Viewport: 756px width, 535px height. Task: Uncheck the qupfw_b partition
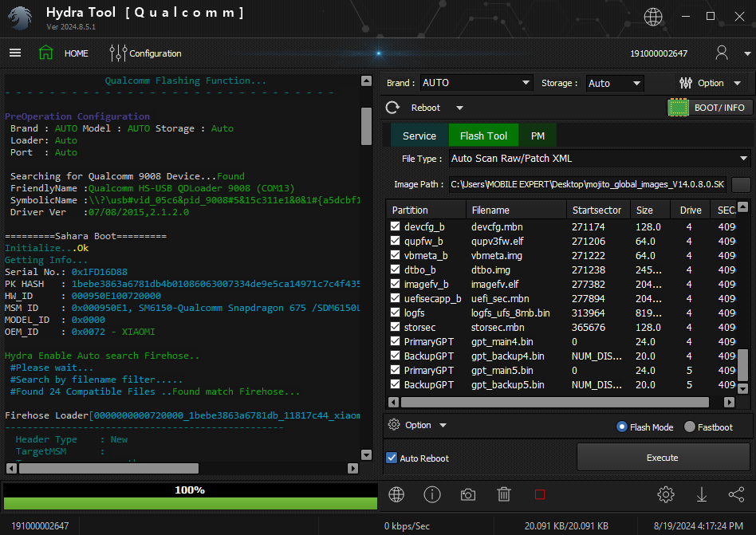pos(395,241)
